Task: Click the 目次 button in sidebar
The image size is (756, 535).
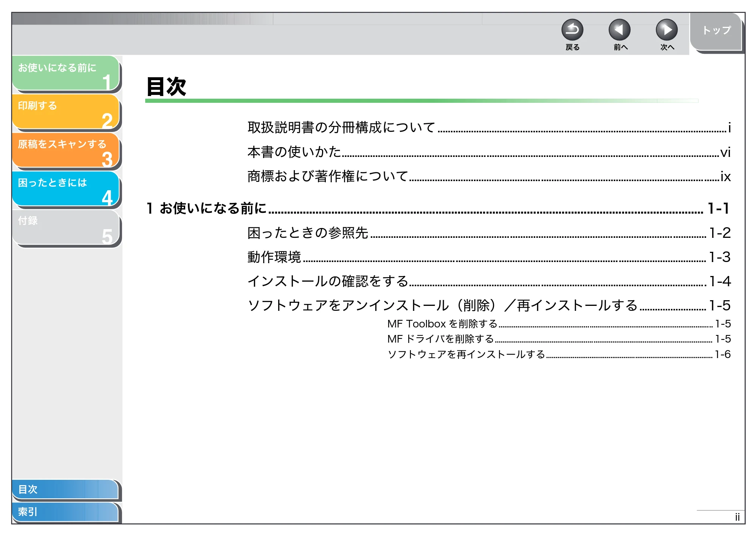Action: [65, 489]
